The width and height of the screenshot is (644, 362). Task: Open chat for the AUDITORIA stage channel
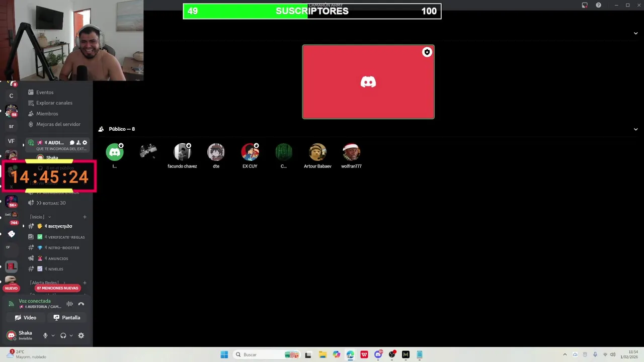click(x=72, y=143)
